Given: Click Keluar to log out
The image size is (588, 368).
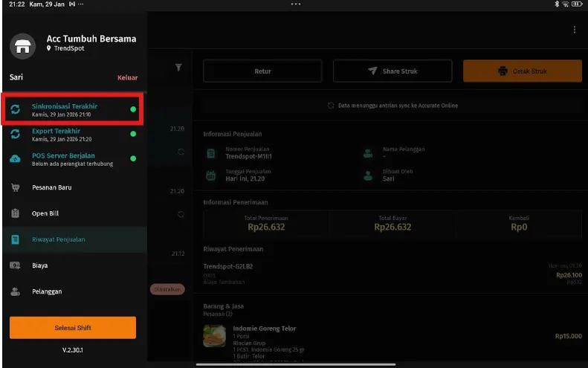Looking at the screenshot, I should pos(128,77).
